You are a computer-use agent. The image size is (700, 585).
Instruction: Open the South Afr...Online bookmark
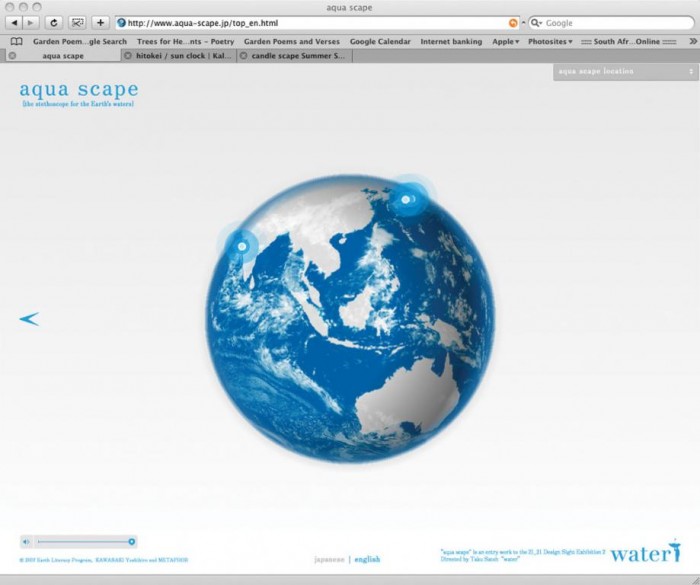(629, 42)
